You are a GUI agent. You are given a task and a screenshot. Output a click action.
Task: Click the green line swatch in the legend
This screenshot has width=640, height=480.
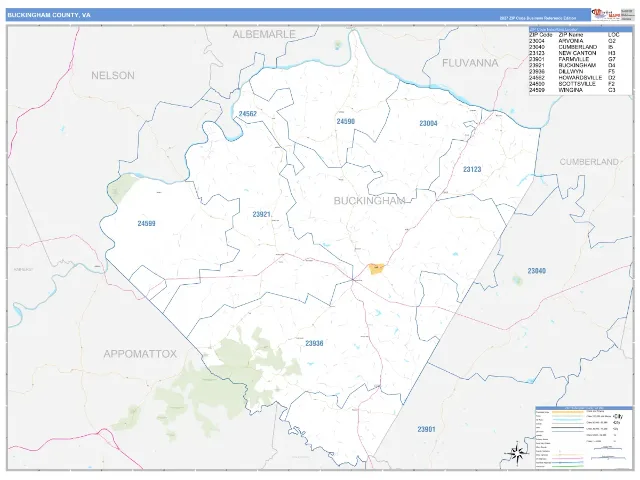(x=568, y=466)
